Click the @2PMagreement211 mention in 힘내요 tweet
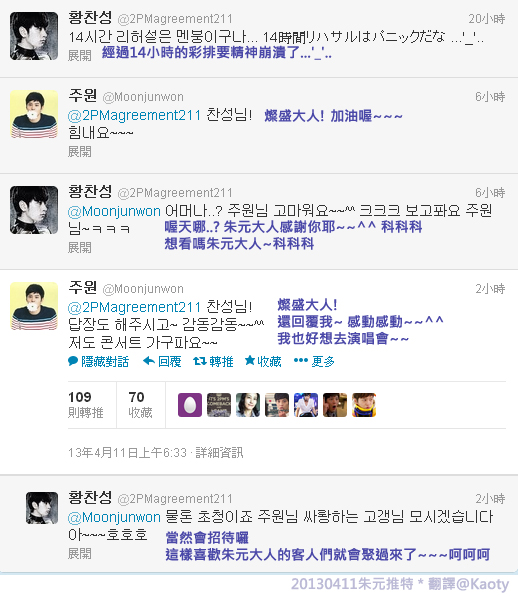The image size is (518, 596). [134, 115]
